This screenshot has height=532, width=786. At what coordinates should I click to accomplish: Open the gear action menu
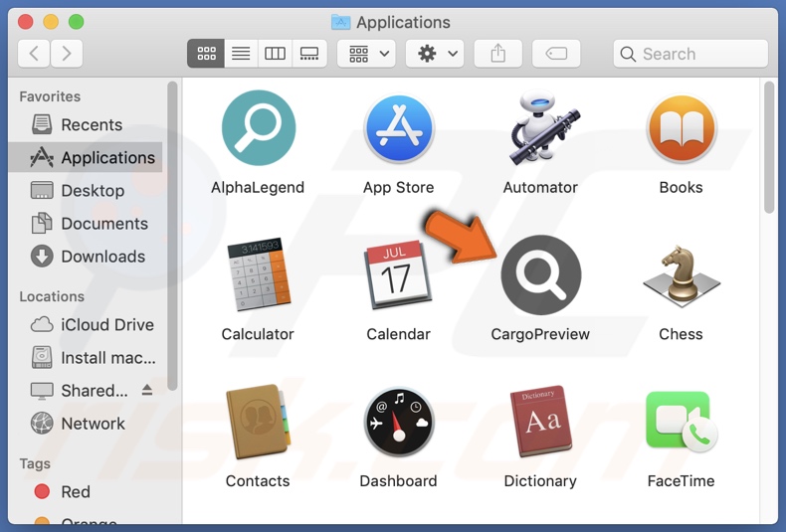(x=435, y=53)
